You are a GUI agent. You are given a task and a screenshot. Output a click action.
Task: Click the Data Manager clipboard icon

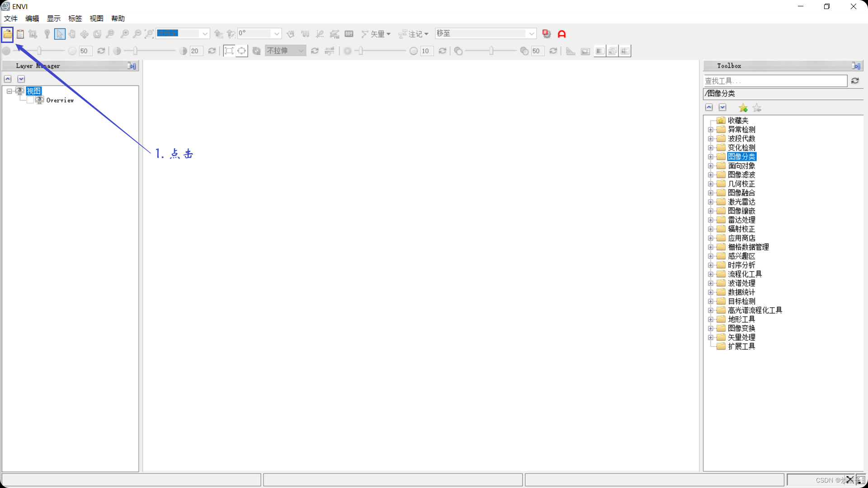(20, 34)
